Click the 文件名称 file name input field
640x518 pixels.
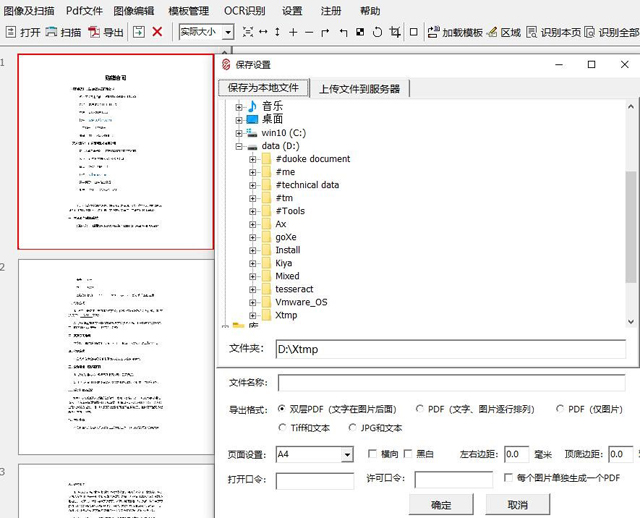(451, 383)
